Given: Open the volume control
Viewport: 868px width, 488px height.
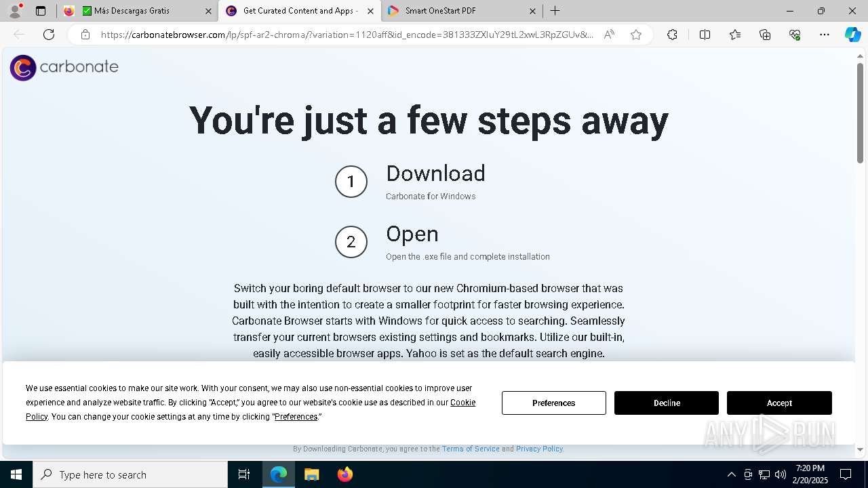Looking at the screenshot, I should tap(781, 474).
